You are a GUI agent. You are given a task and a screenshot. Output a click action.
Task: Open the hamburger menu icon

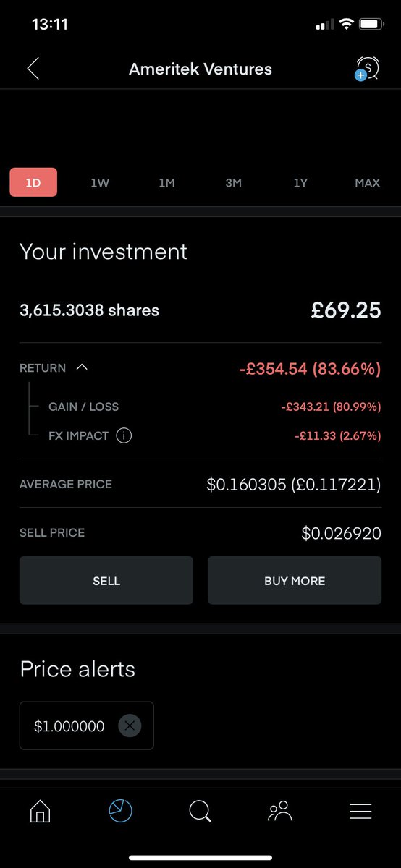pyautogui.click(x=360, y=812)
